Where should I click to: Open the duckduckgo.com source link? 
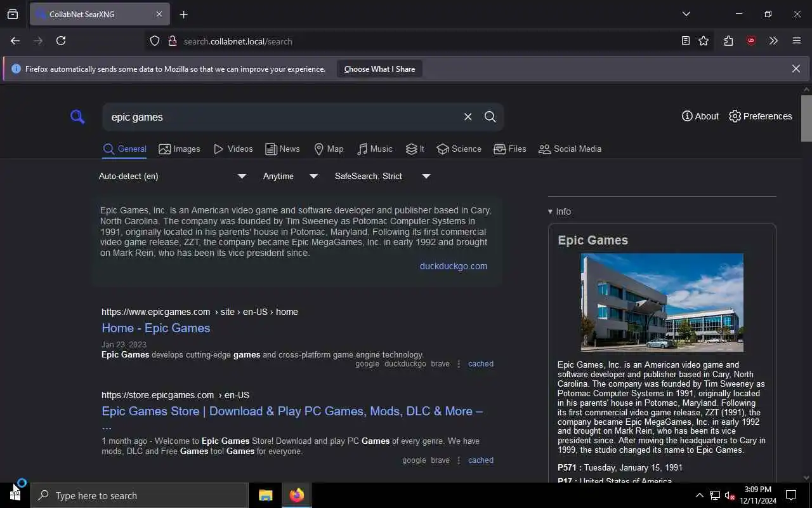pyautogui.click(x=453, y=266)
